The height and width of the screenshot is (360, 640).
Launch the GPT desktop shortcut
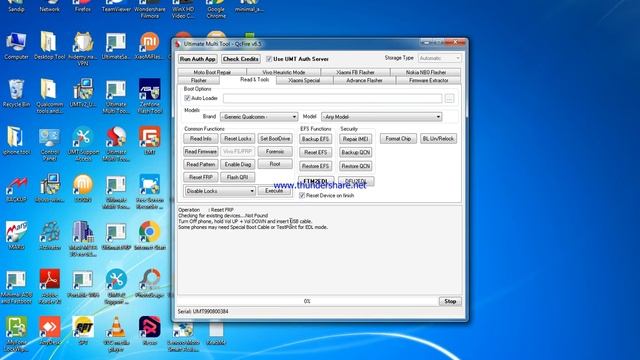click(x=83, y=331)
